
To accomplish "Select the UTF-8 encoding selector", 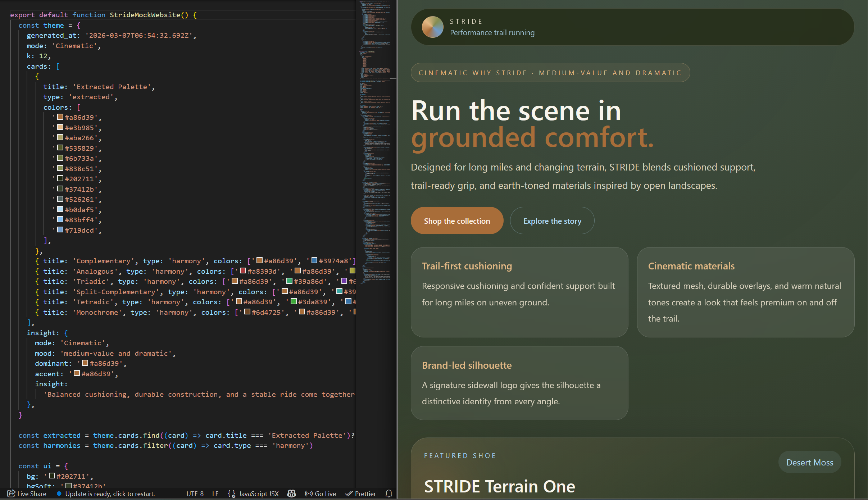I will click(x=195, y=494).
